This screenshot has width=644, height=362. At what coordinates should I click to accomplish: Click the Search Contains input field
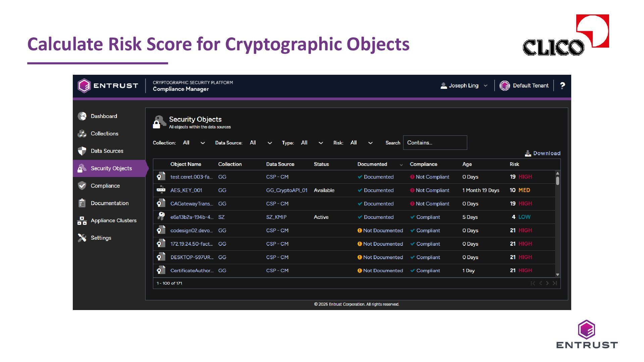point(435,143)
